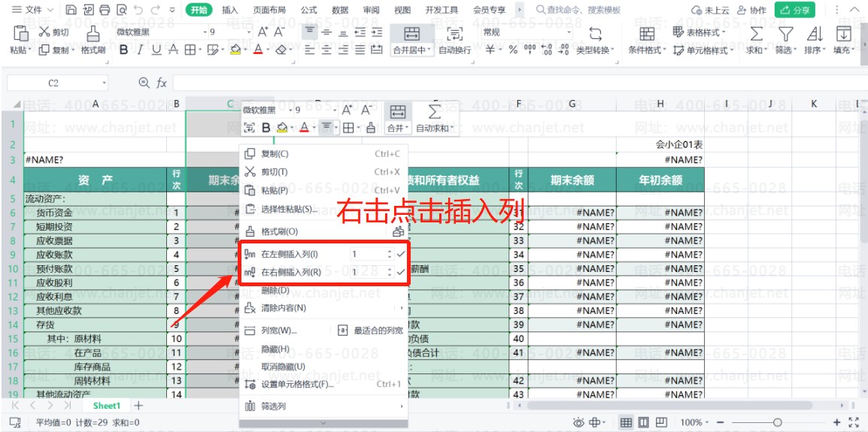Screen dimensions: 868x432
Task: Click the Print icon in quick access toolbar
Action: [105, 10]
